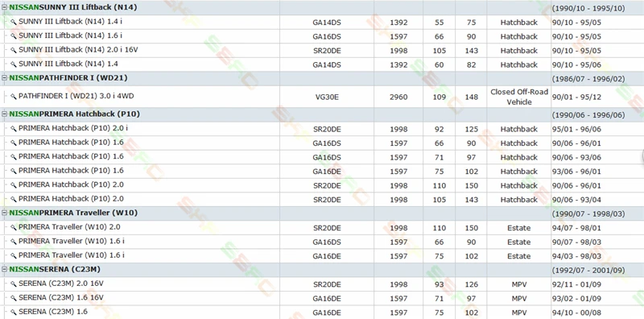Click the 55 kW value in SUNNY row

(x=439, y=23)
